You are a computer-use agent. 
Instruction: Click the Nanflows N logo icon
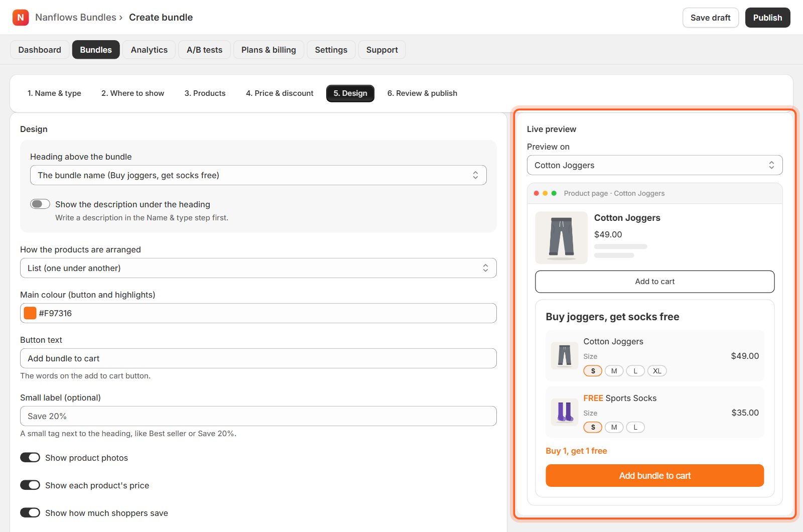(21, 18)
